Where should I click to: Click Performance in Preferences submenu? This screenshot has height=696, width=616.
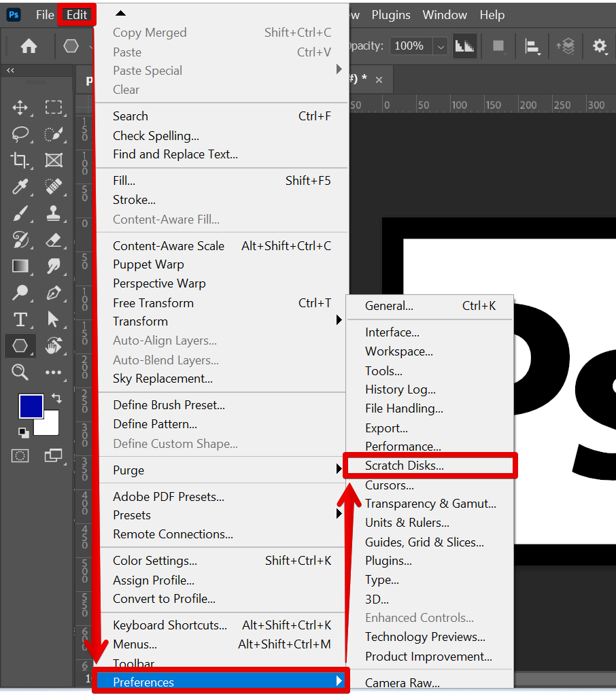coord(403,447)
